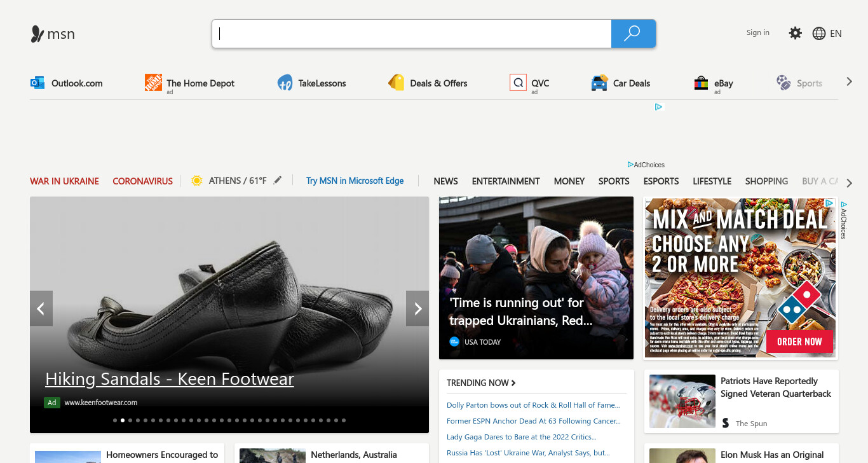
Task: Open the trapped Ukrainians photo story
Action: click(x=536, y=278)
